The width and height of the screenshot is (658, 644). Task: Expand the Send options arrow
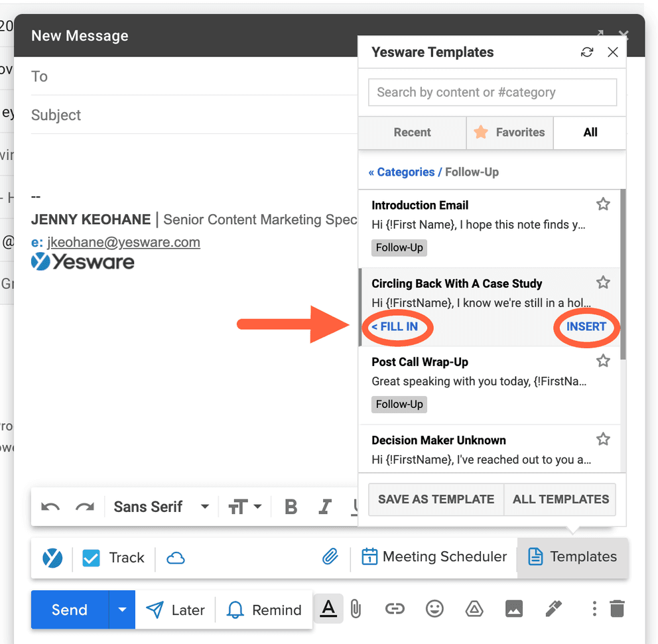coord(122,609)
